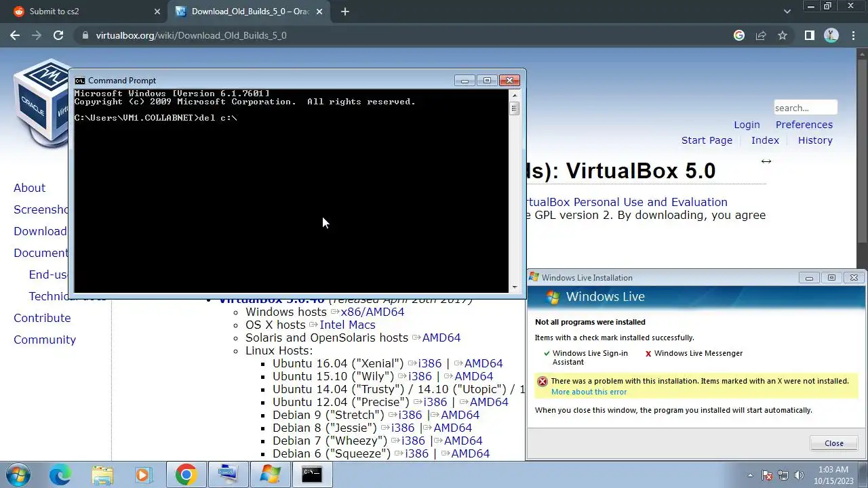Open Community in the left sidebar
The image size is (868, 488).
45,340
